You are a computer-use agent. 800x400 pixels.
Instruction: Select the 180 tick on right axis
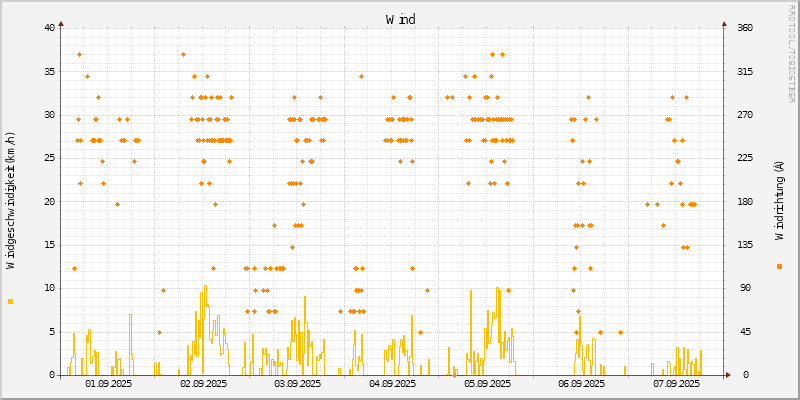tap(745, 202)
